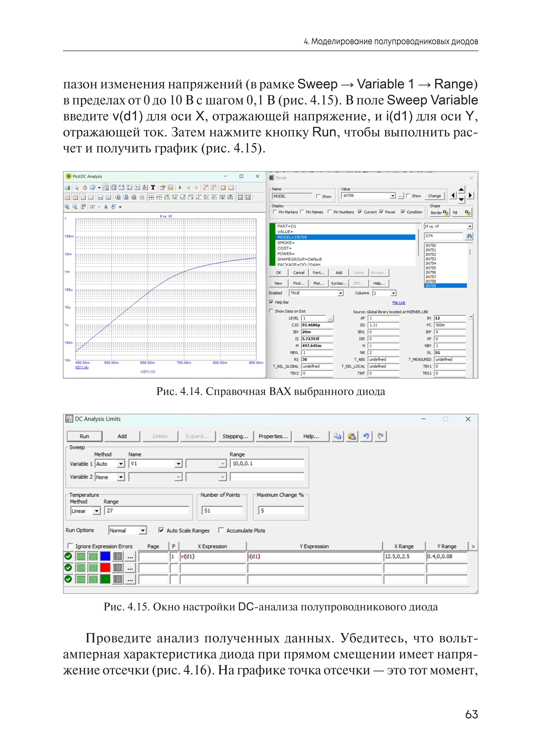Screen dimensions: 535x756
Task: Click the pan hand tool icon
Action: coord(85,188)
